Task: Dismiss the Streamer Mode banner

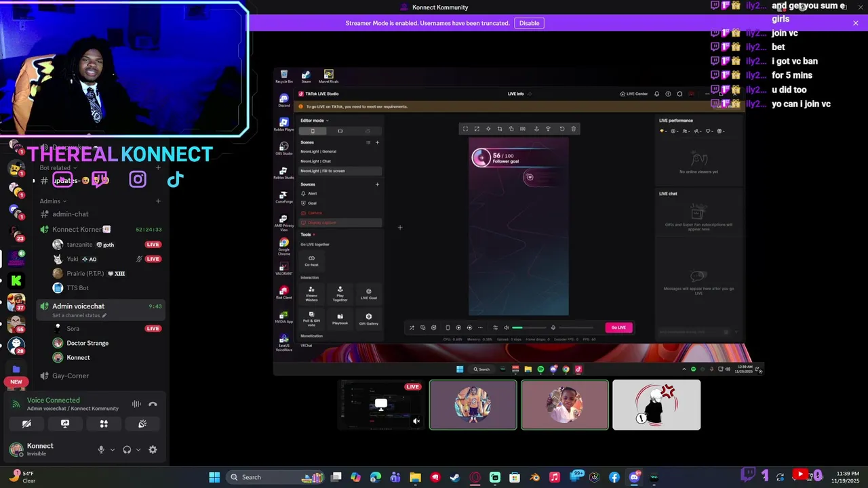Action: [x=856, y=23]
